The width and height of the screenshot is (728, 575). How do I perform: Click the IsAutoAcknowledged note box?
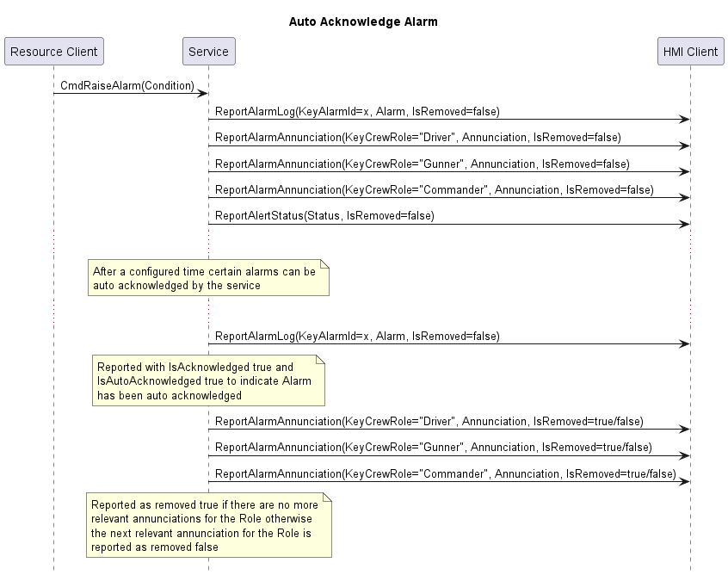coord(208,380)
